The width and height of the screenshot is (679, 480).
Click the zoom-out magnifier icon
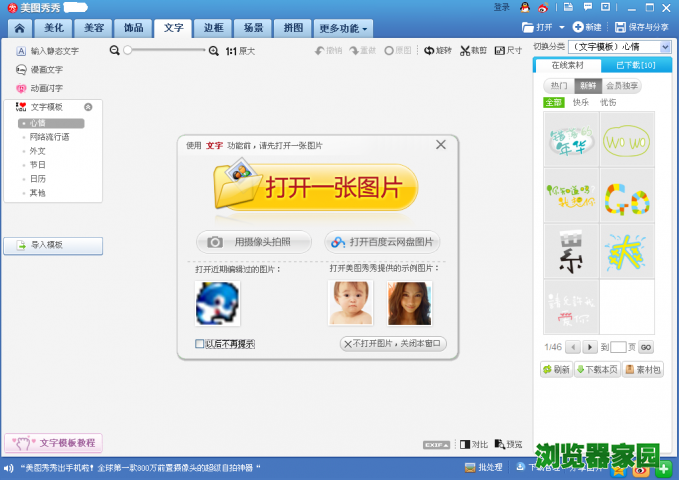point(115,50)
